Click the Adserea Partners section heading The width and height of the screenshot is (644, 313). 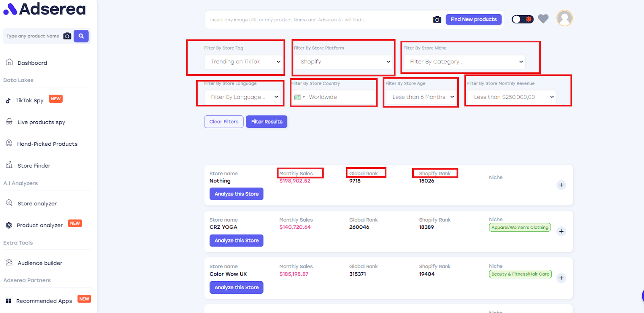point(27,280)
